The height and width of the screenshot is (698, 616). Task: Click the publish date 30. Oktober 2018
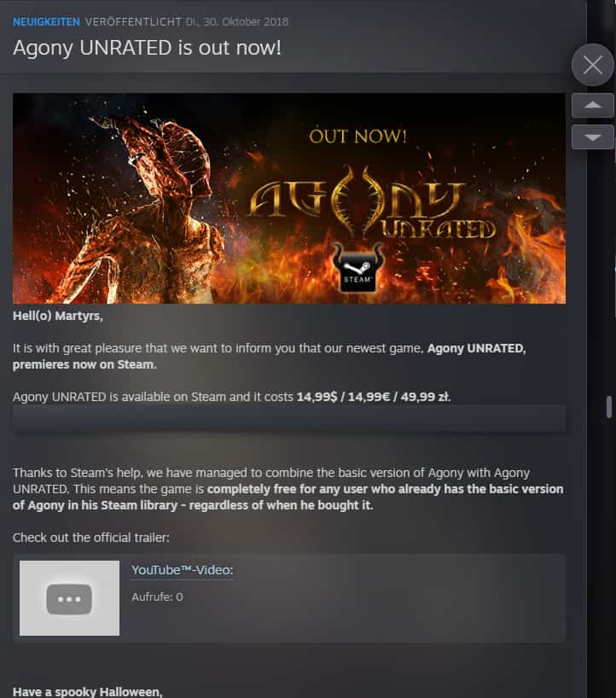[246, 22]
